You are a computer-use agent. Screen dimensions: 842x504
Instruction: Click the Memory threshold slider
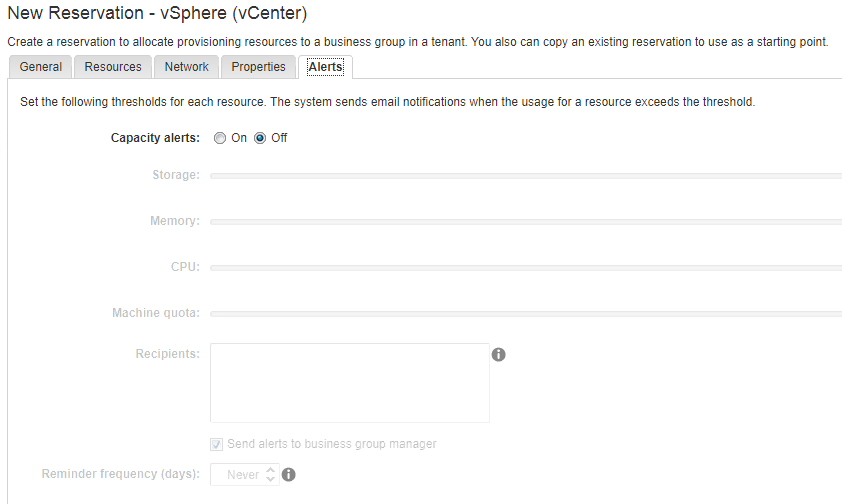click(525, 221)
